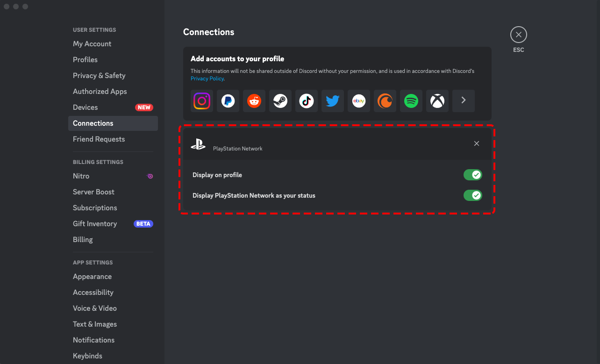
Task: Toggle Display on profile switch
Action: [472, 175]
